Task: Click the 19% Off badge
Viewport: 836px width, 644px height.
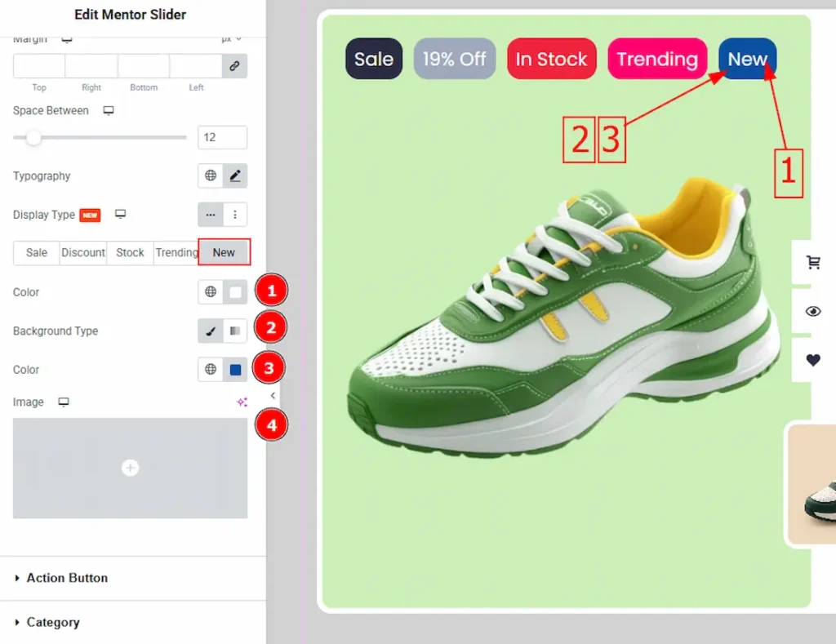Action: [455, 60]
